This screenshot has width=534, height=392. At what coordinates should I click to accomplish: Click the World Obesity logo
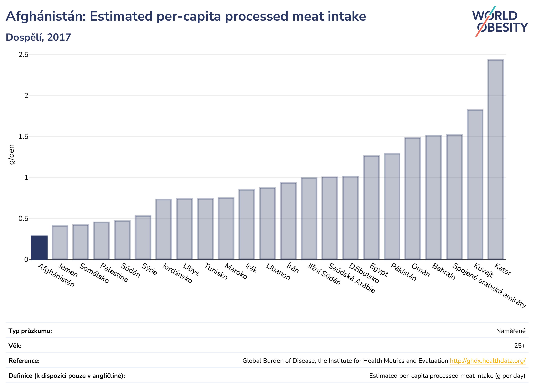[500, 21]
